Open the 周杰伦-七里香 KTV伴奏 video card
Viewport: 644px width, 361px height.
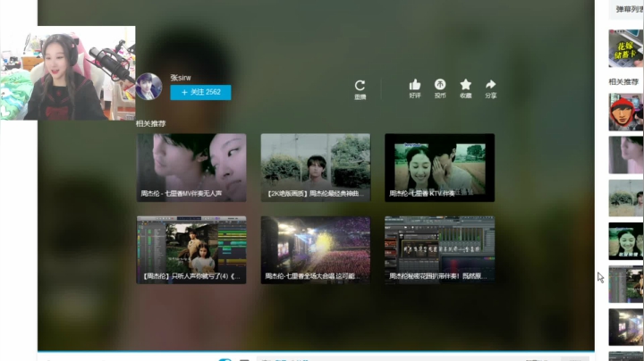(x=439, y=167)
